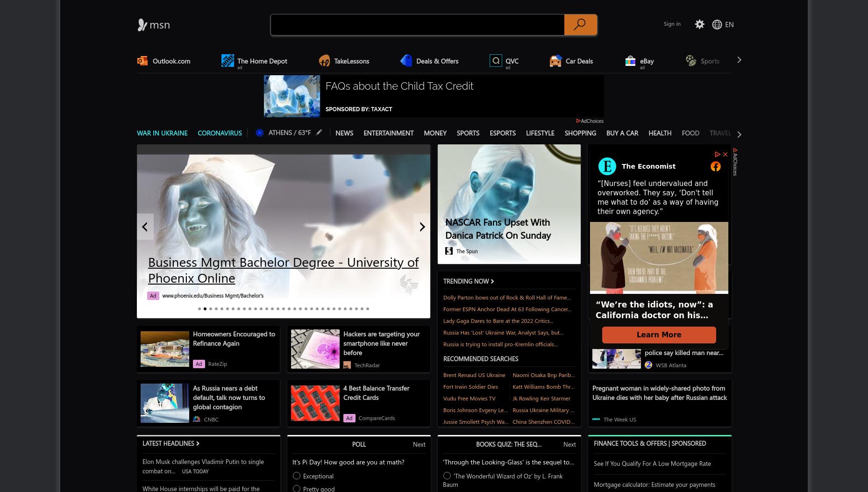
Task: Select the first carousel pagination dot
Action: pyautogui.click(x=199, y=309)
